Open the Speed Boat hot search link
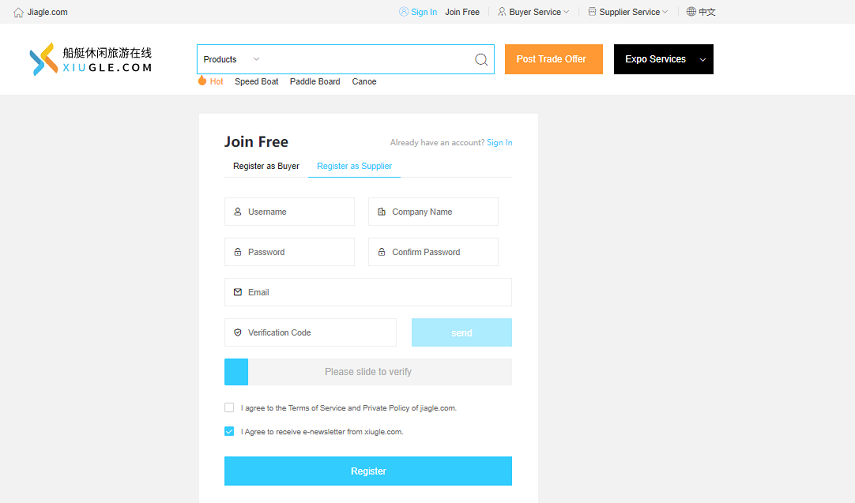This screenshot has width=855, height=503. pos(257,82)
